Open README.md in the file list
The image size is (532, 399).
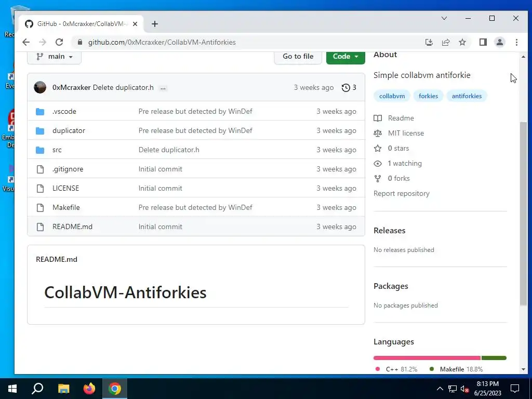72,227
